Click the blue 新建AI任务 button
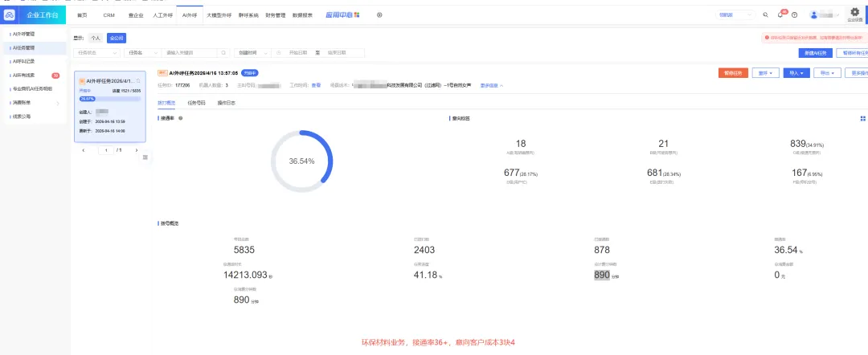Screen dimensions: 868x355 [816, 53]
